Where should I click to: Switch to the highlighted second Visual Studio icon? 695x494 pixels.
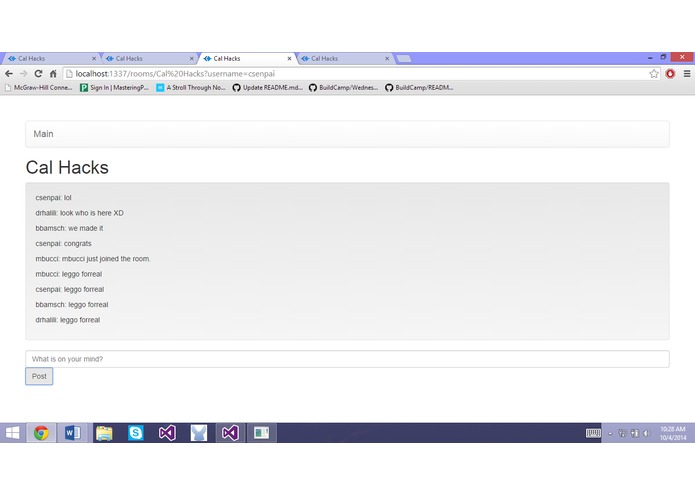tap(230, 433)
